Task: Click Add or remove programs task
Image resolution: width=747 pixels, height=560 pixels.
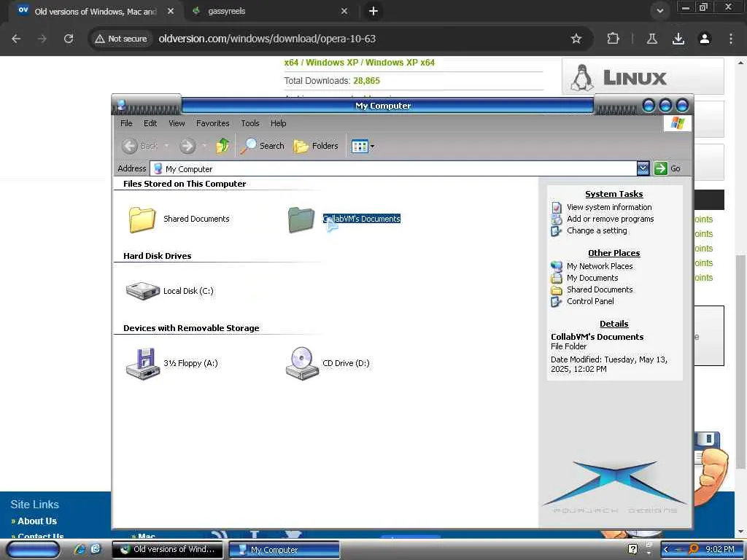Action: (x=611, y=219)
